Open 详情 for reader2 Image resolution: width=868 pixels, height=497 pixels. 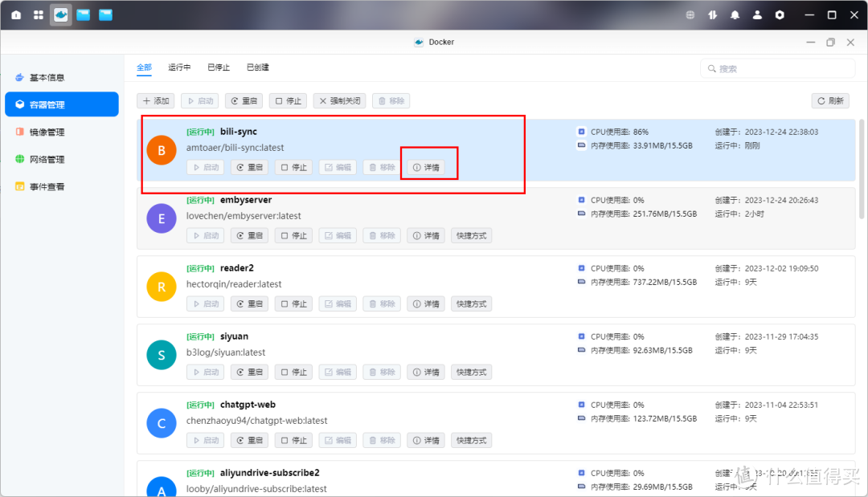pyautogui.click(x=426, y=303)
